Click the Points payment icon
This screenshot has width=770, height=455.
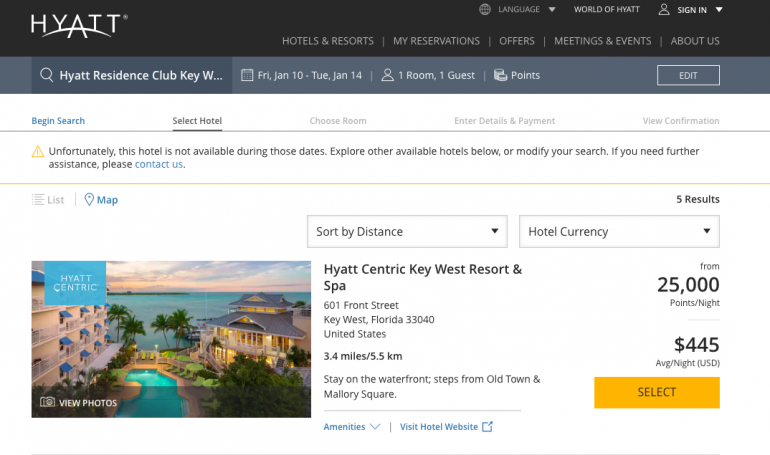pyautogui.click(x=500, y=75)
